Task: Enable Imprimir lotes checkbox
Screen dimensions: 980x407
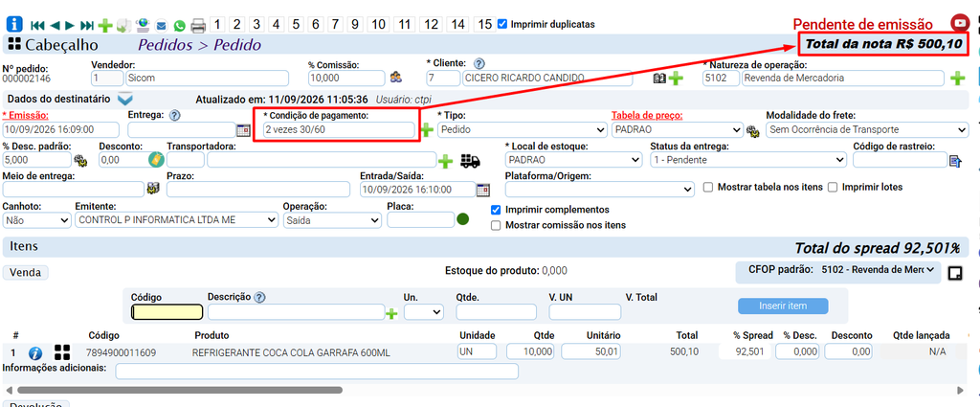Action: coord(833,187)
